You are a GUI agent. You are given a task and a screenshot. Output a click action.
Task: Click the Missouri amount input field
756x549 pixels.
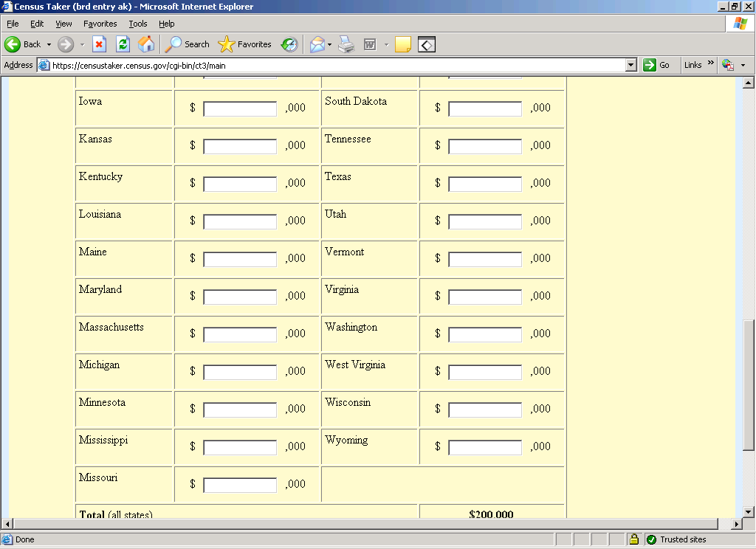pyautogui.click(x=240, y=485)
